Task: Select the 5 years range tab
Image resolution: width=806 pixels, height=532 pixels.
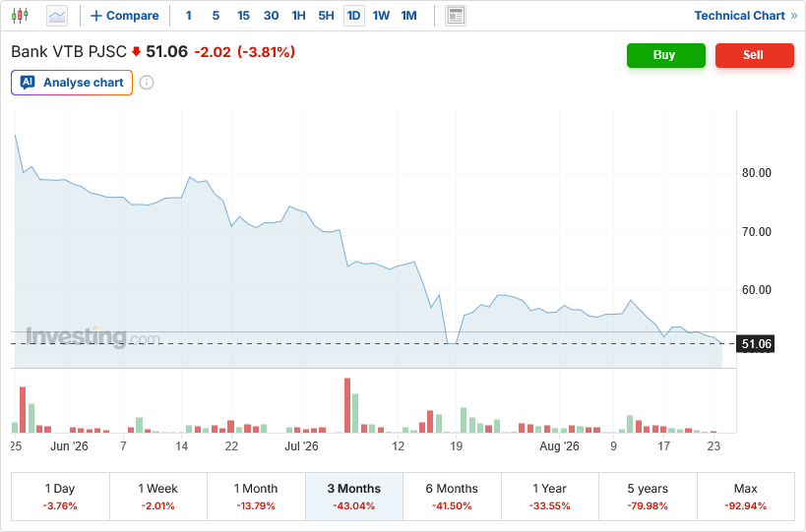Action: point(648,497)
